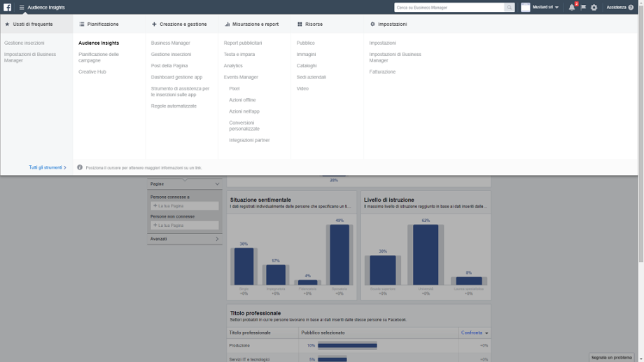
Task: Click the Facebook logo icon
Action: click(x=8, y=8)
